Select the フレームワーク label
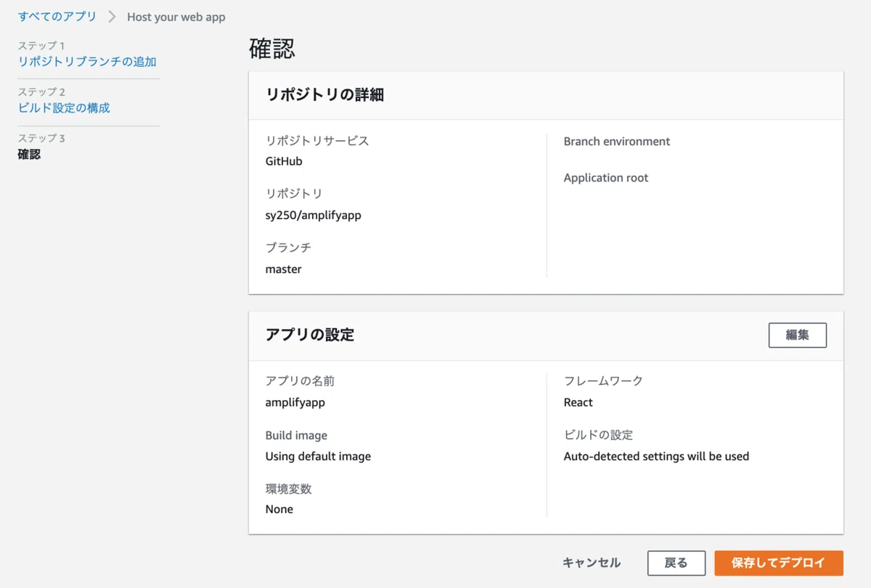The height and width of the screenshot is (588, 871). [x=603, y=380]
